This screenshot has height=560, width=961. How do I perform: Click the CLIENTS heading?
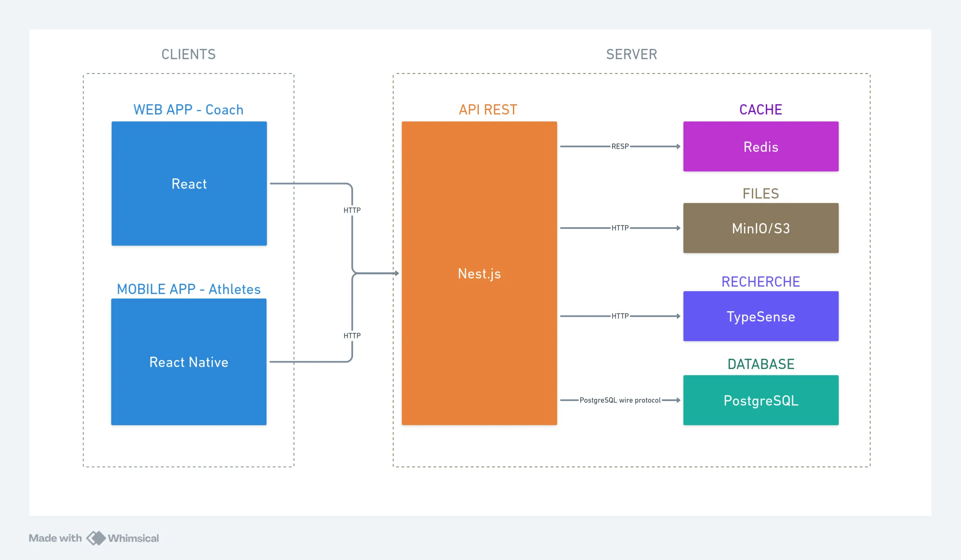coord(189,54)
